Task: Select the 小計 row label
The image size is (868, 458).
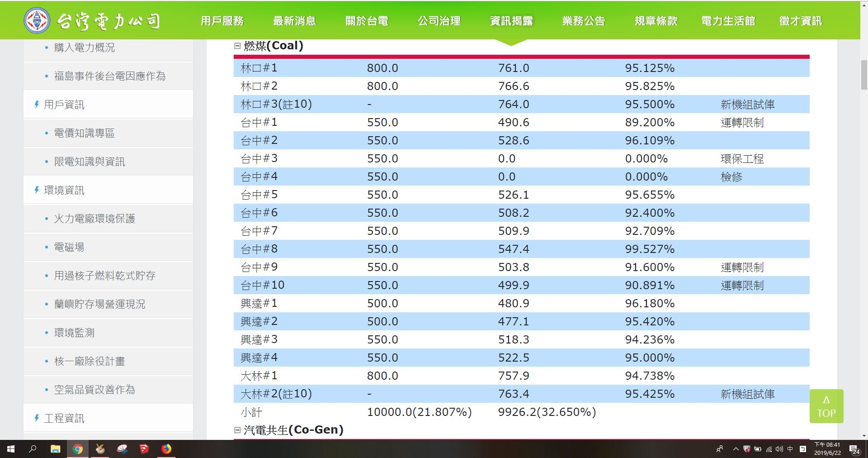Action: click(x=251, y=412)
